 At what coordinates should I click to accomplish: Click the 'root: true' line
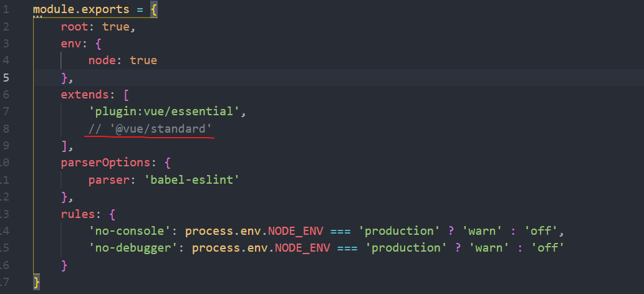pyautogui.click(x=98, y=27)
